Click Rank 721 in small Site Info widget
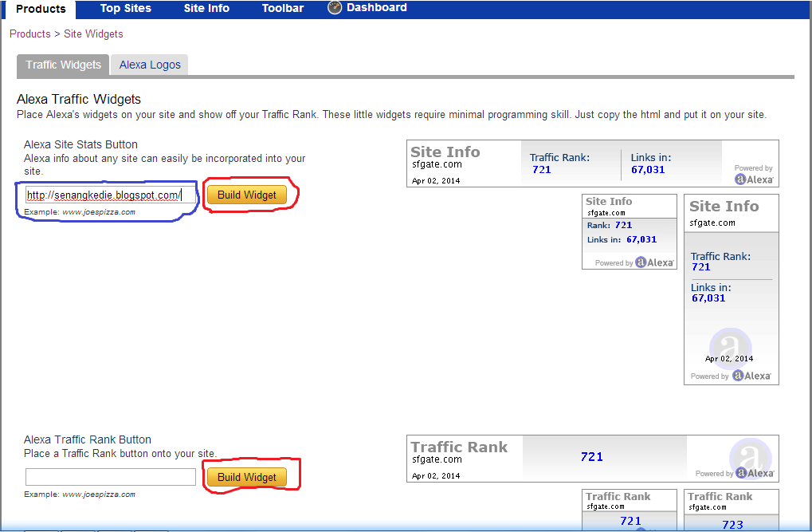 click(623, 225)
